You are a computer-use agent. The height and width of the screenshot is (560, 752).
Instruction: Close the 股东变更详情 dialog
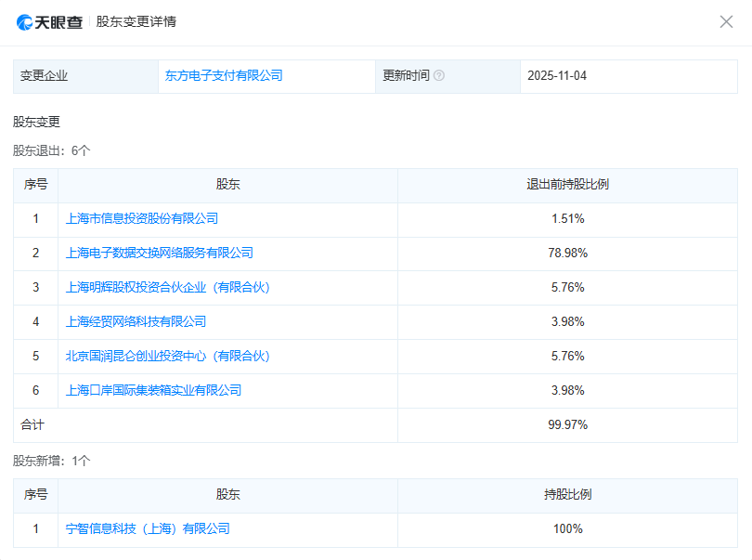pyautogui.click(x=726, y=21)
